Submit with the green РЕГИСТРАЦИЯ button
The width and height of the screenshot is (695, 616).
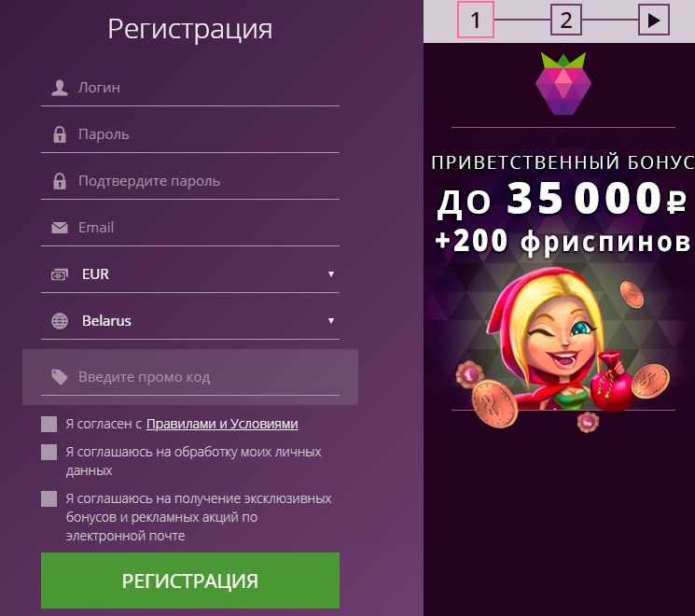(x=190, y=581)
